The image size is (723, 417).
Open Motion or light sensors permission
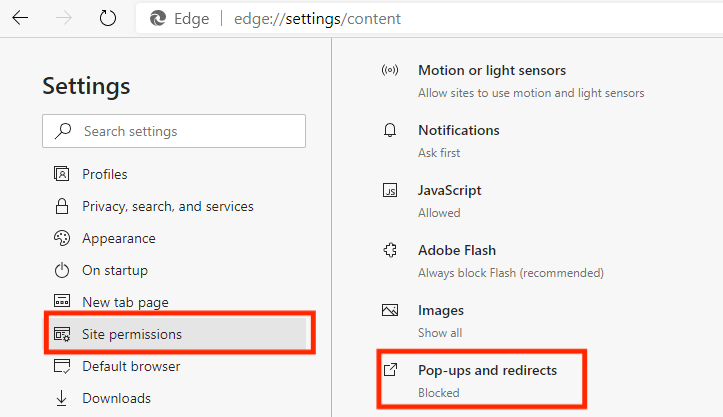tap(491, 71)
